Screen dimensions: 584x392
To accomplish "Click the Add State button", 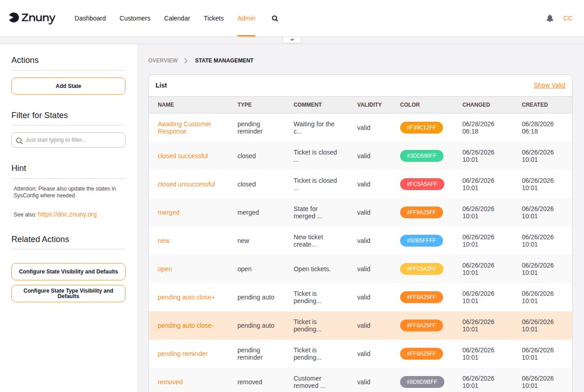I will coord(68,86).
